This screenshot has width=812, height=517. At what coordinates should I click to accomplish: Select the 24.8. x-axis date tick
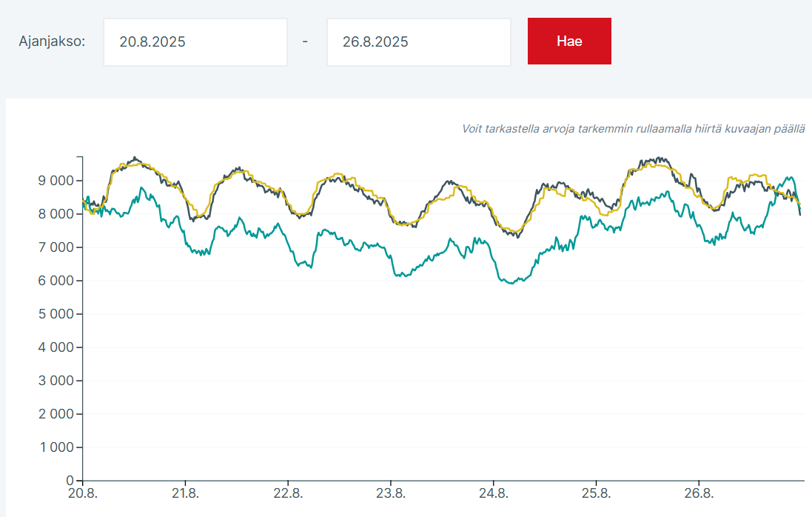[493, 494]
